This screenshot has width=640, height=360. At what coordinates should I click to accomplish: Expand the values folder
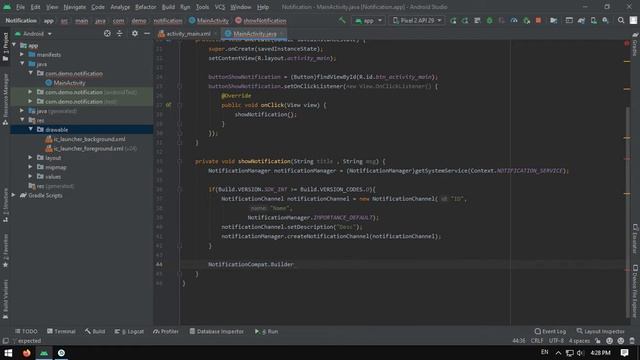(31, 176)
